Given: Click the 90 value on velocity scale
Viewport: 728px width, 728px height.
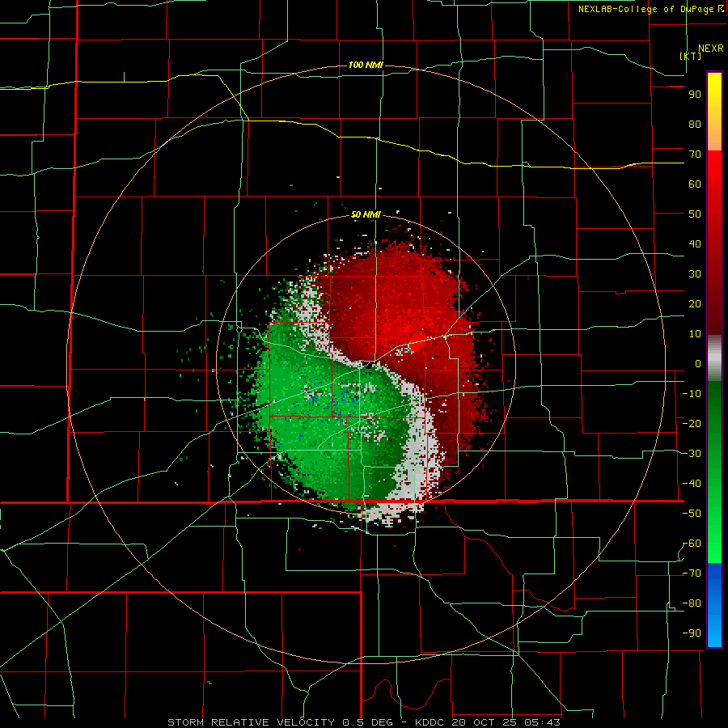Looking at the screenshot, I should [x=695, y=95].
